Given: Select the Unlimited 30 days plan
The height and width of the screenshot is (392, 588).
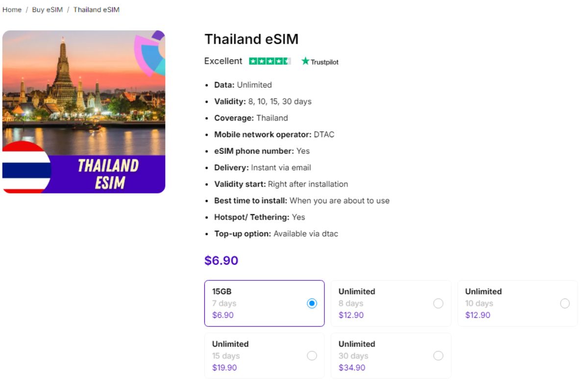Looking at the screenshot, I should [x=438, y=356].
